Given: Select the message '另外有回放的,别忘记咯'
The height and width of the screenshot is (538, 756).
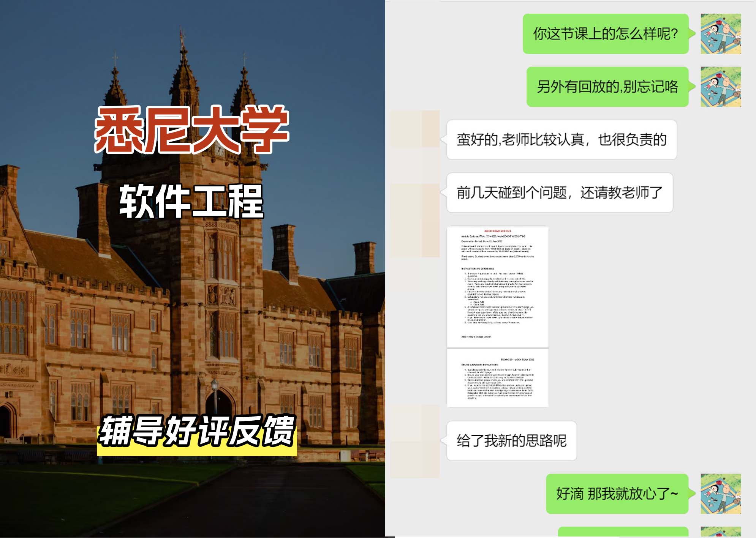Looking at the screenshot, I should coord(610,86).
